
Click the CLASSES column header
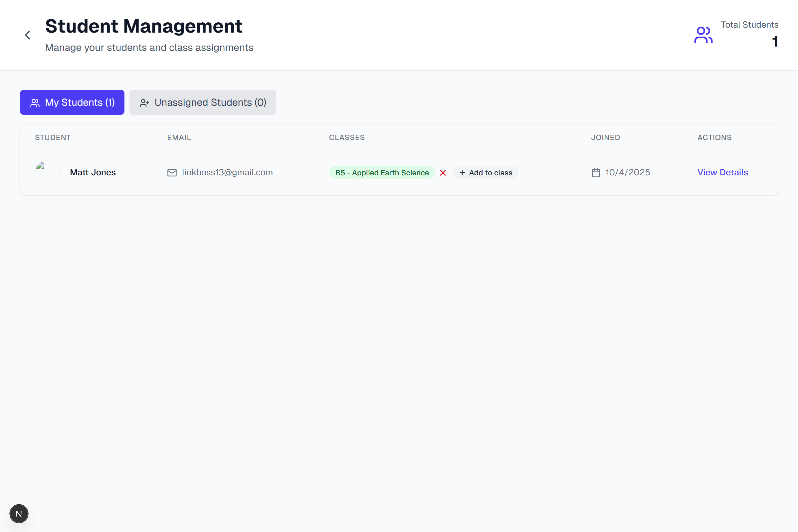[347, 137]
